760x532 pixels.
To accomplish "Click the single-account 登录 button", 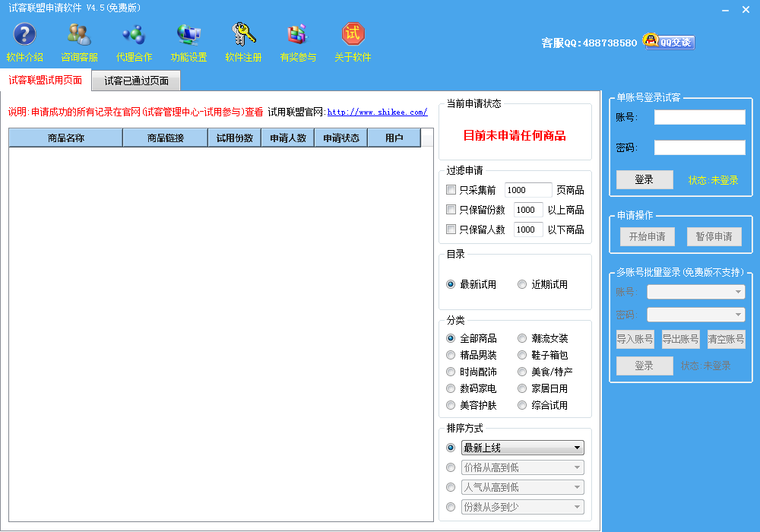I will [x=644, y=180].
